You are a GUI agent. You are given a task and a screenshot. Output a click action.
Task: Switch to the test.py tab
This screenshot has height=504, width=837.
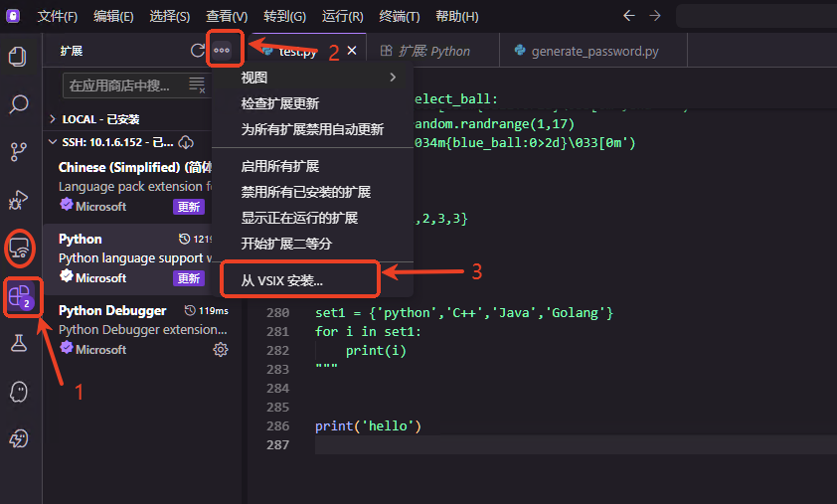click(x=306, y=51)
